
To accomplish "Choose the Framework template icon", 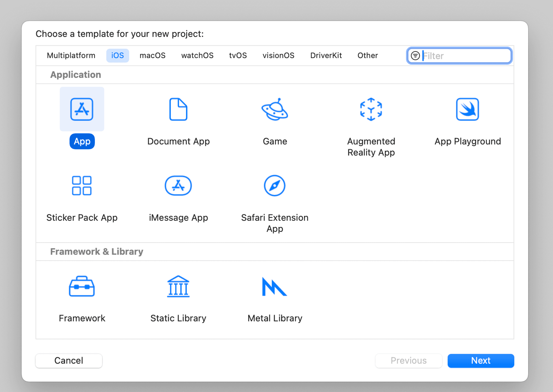I will click(82, 287).
